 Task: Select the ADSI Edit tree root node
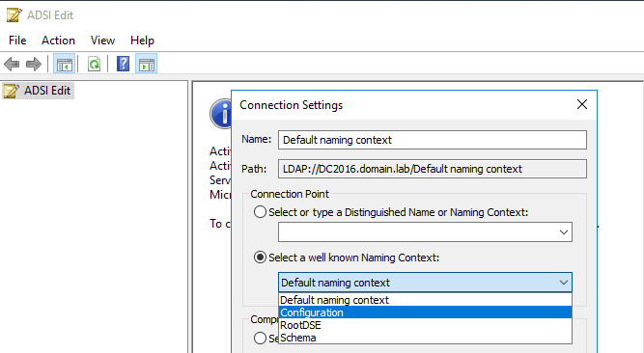tap(39, 91)
